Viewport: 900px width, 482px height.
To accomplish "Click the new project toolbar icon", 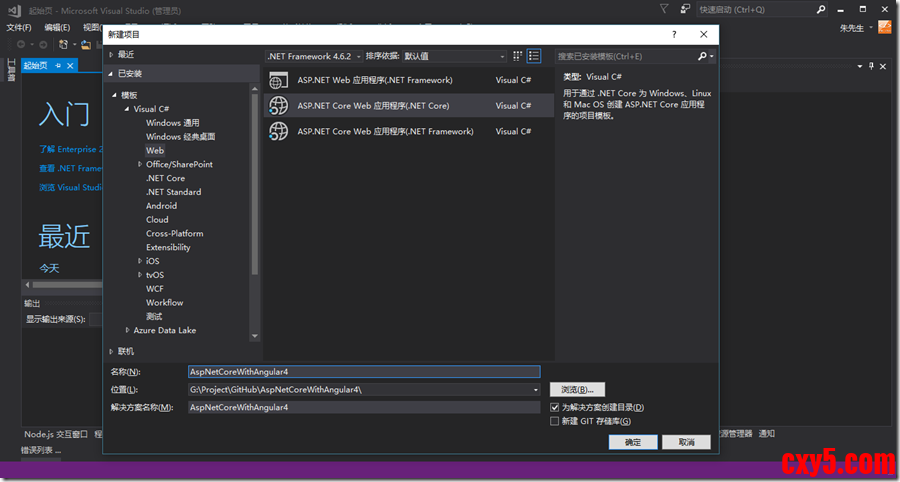I will tap(64, 44).
